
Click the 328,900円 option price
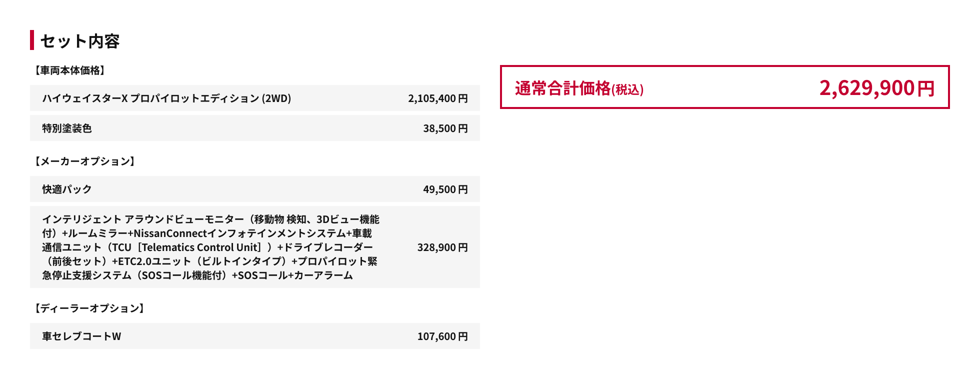(x=442, y=247)
